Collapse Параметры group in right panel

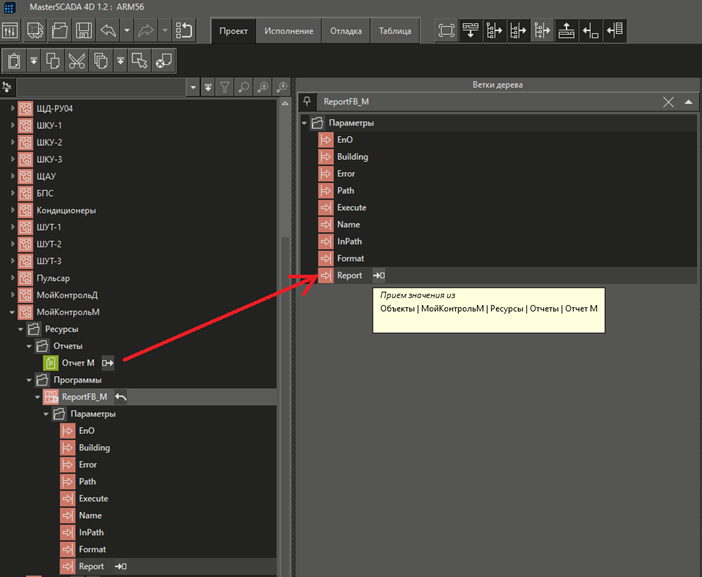[x=304, y=123]
